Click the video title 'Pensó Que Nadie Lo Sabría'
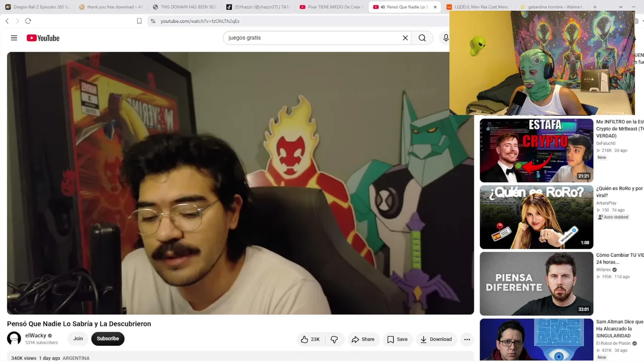The width and height of the screenshot is (644, 362). (x=79, y=324)
